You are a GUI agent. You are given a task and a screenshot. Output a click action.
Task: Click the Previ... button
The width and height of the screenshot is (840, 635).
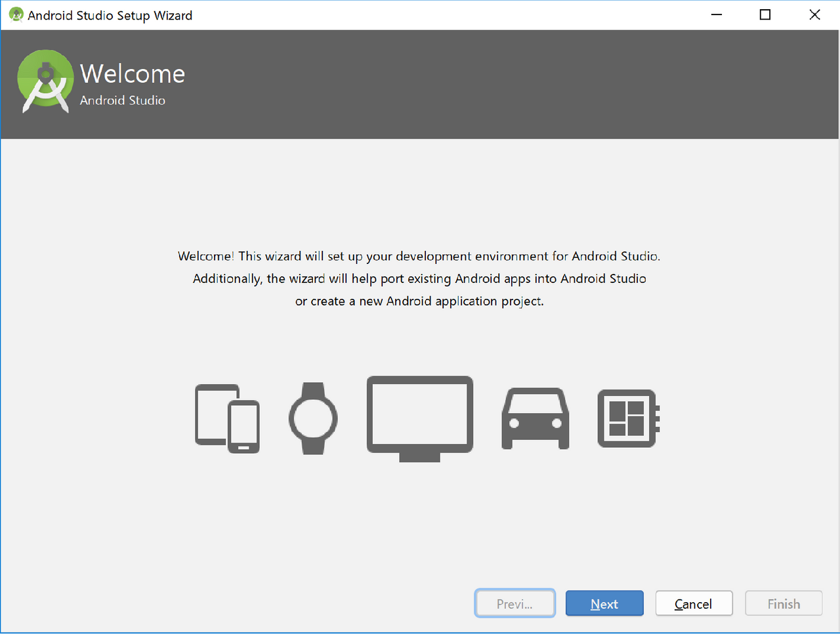[514, 603]
